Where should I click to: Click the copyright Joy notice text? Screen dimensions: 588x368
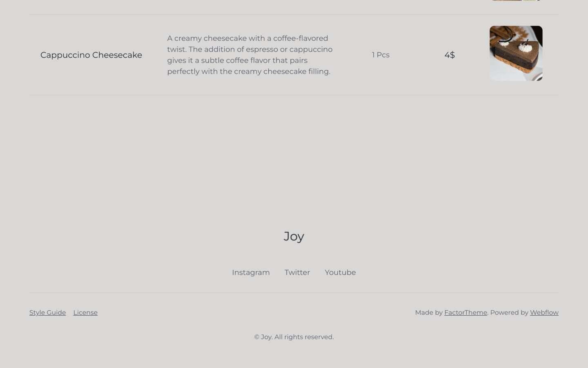click(x=294, y=337)
